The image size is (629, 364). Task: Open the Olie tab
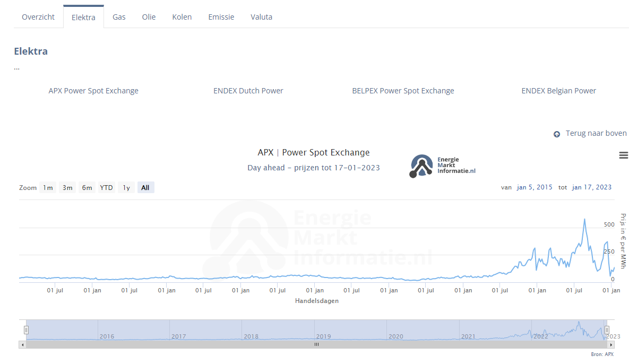click(149, 17)
